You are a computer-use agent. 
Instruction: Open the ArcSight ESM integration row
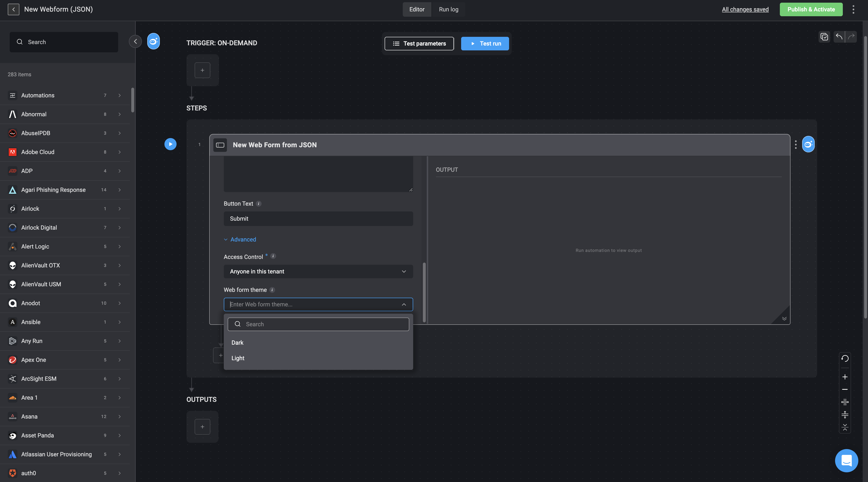pos(65,379)
